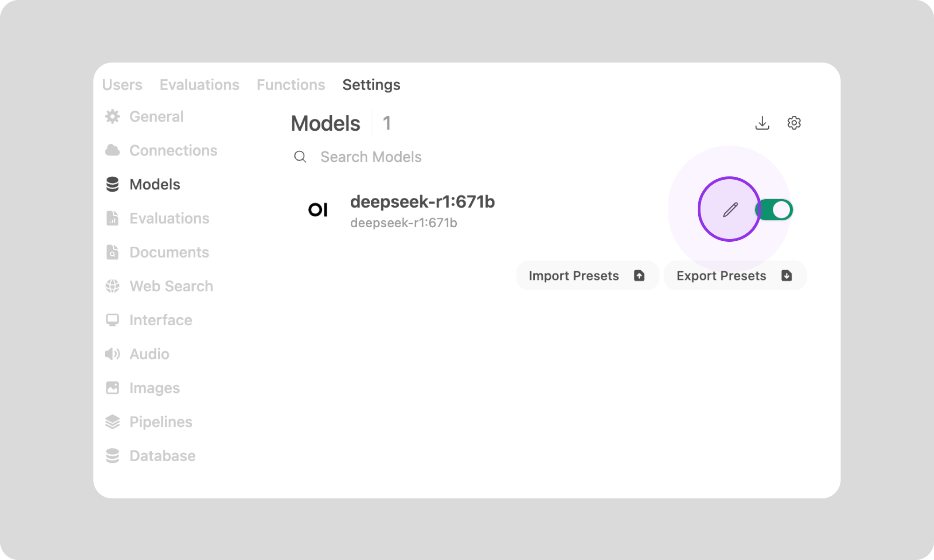
Task: Select the Connections cloud icon
Action: (x=112, y=150)
